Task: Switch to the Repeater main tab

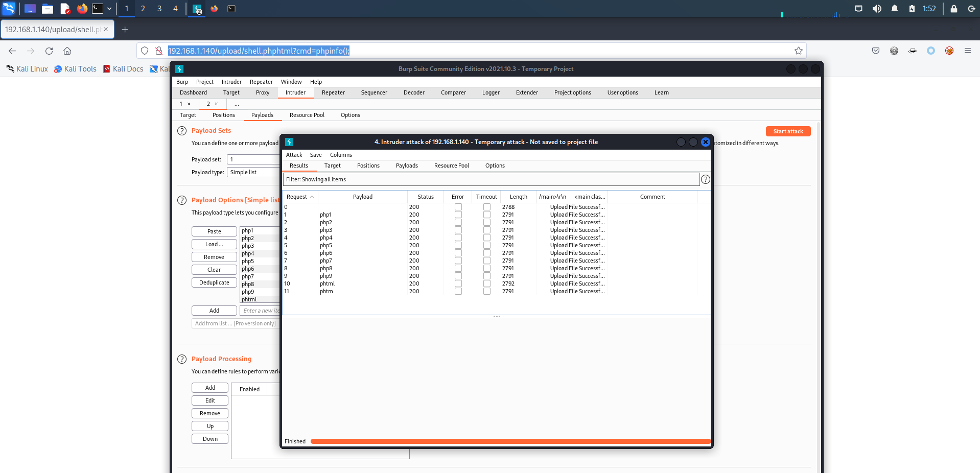Action: coord(333,92)
